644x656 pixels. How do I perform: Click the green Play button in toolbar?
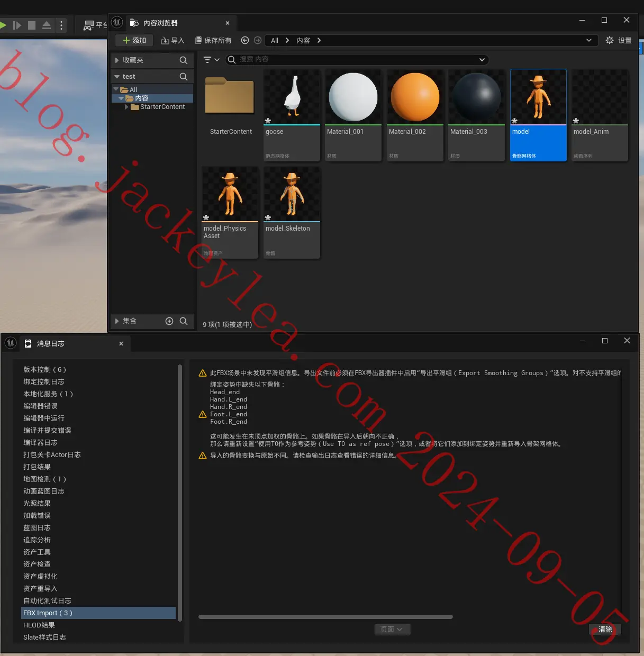point(3,25)
